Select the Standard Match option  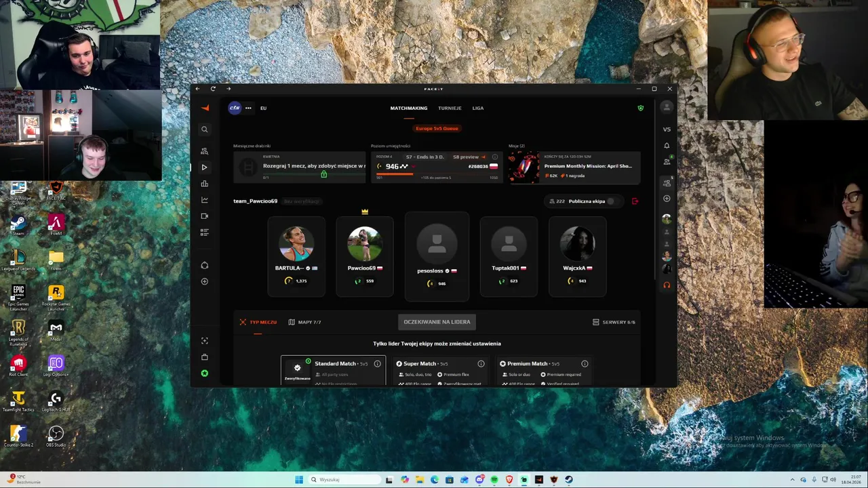[x=334, y=371]
